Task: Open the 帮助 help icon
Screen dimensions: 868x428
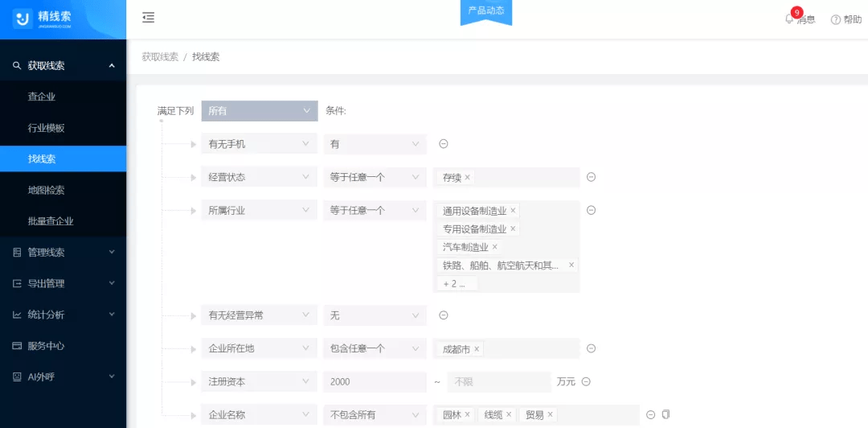Action: pos(835,19)
